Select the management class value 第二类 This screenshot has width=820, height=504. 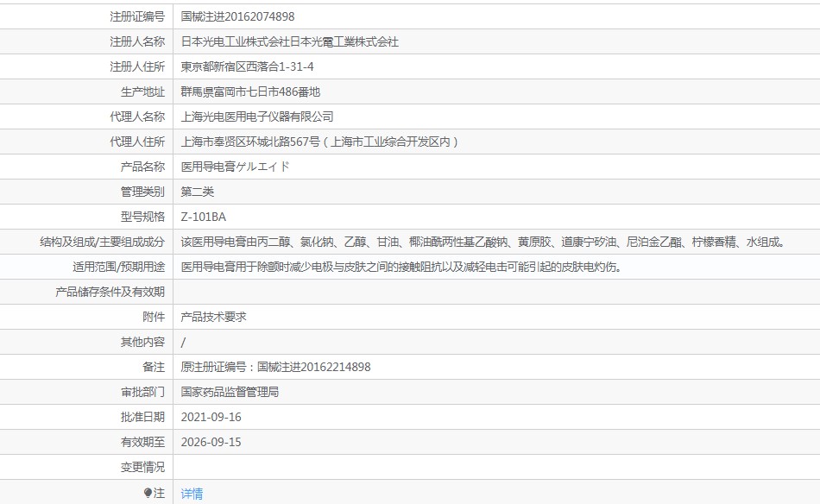tap(198, 192)
